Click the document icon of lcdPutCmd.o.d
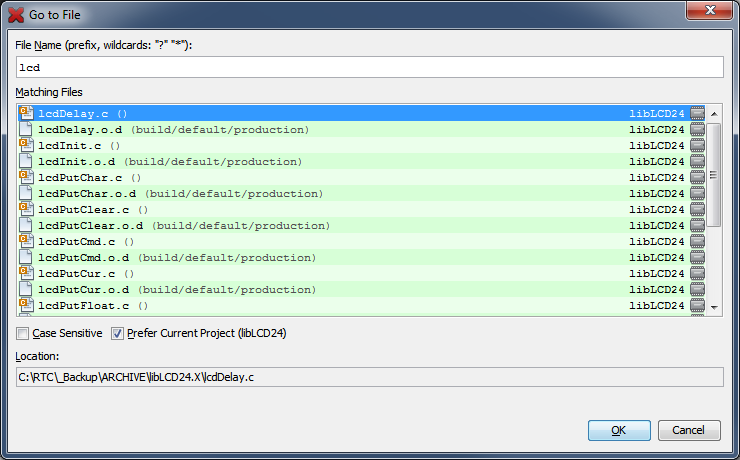 pos(26,258)
